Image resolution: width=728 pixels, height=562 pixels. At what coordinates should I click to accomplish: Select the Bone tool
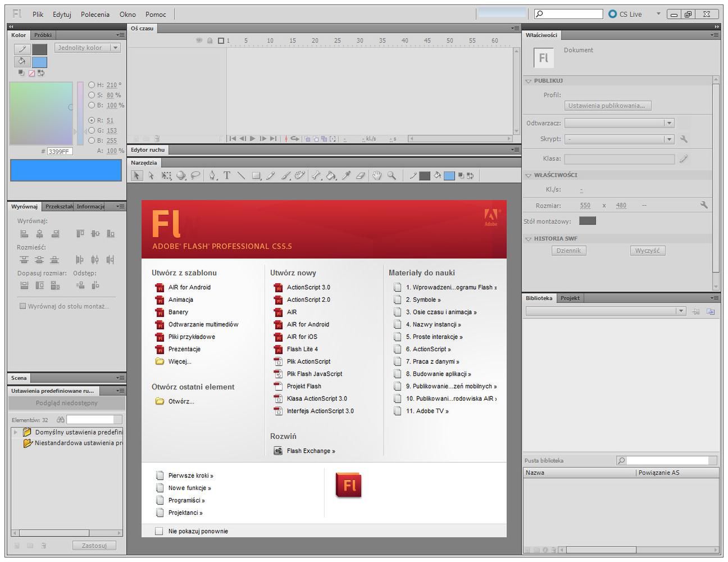tap(317, 176)
